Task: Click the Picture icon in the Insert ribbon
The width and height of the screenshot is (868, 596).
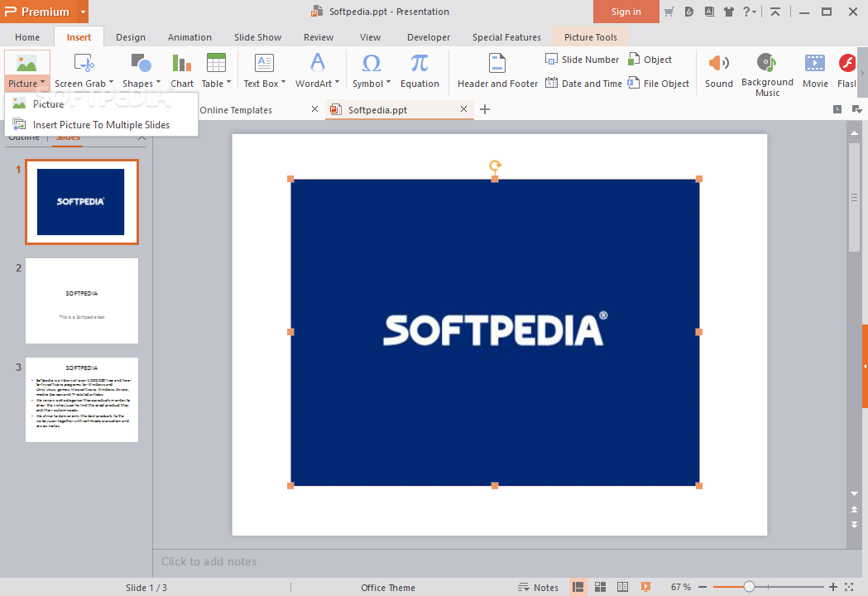Action: click(26, 64)
